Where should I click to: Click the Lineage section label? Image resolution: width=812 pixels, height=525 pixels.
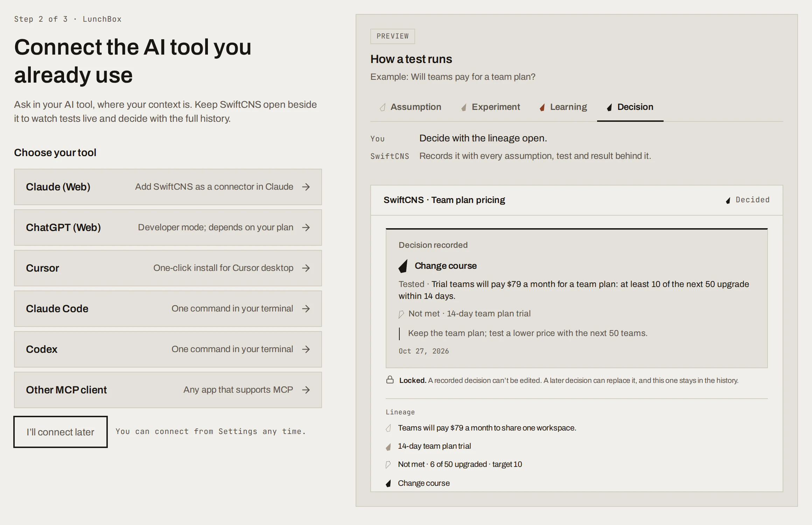pos(400,412)
